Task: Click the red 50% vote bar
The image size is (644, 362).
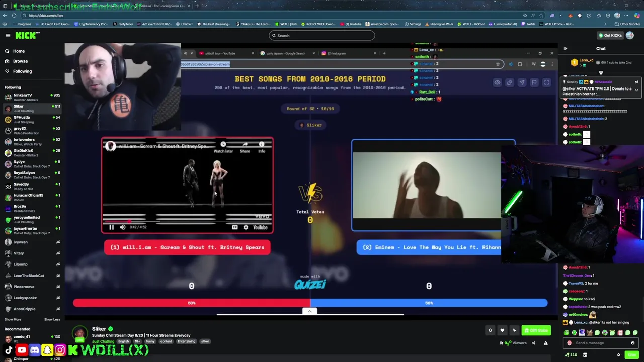Action: 191,303
